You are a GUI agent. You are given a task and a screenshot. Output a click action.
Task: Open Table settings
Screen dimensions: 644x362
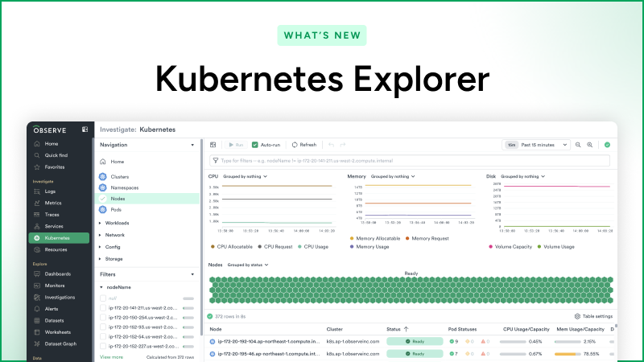[x=593, y=316]
